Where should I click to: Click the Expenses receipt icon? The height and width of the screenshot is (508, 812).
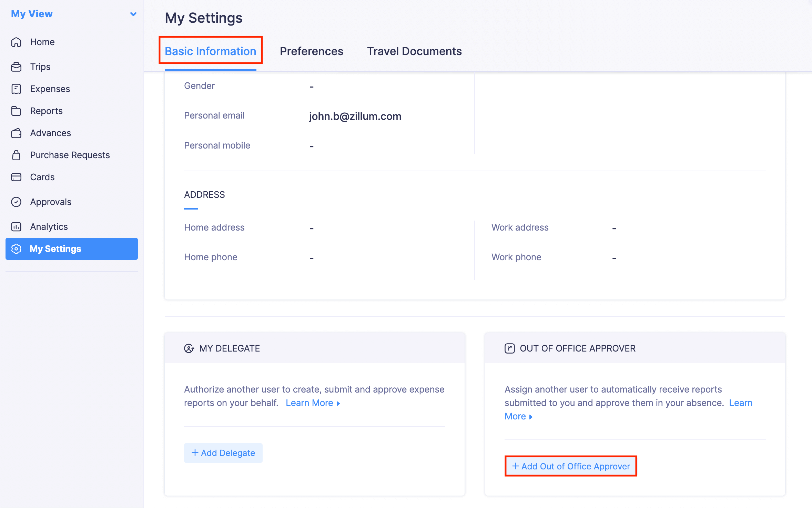coord(16,89)
